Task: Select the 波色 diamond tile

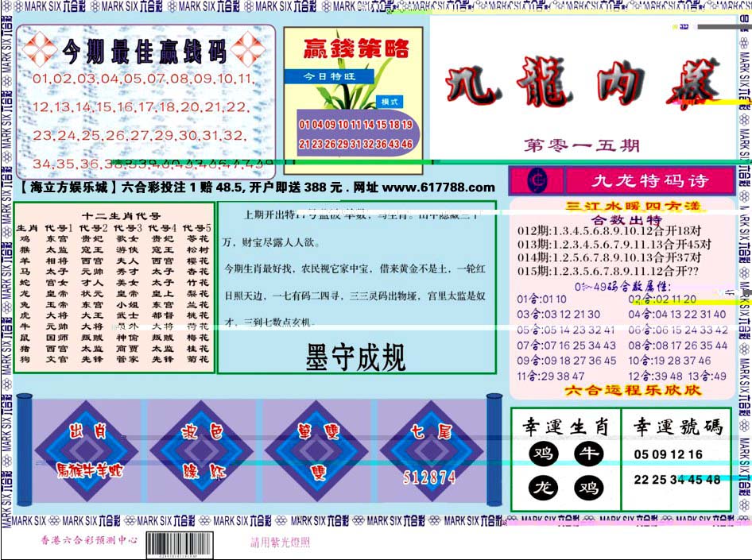Action: coord(201,451)
